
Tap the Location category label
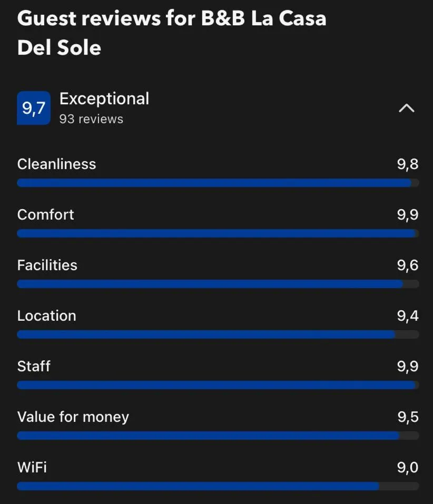click(x=47, y=315)
